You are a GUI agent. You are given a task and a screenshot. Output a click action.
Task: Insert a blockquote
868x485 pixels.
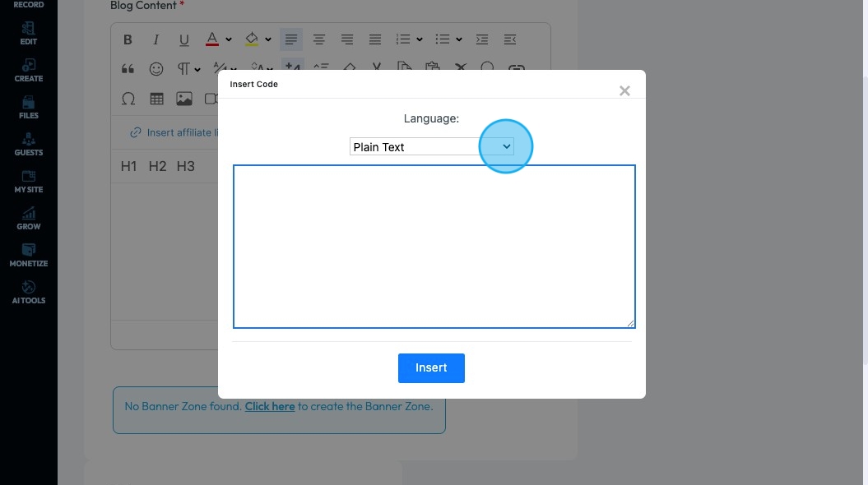[x=128, y=69]
